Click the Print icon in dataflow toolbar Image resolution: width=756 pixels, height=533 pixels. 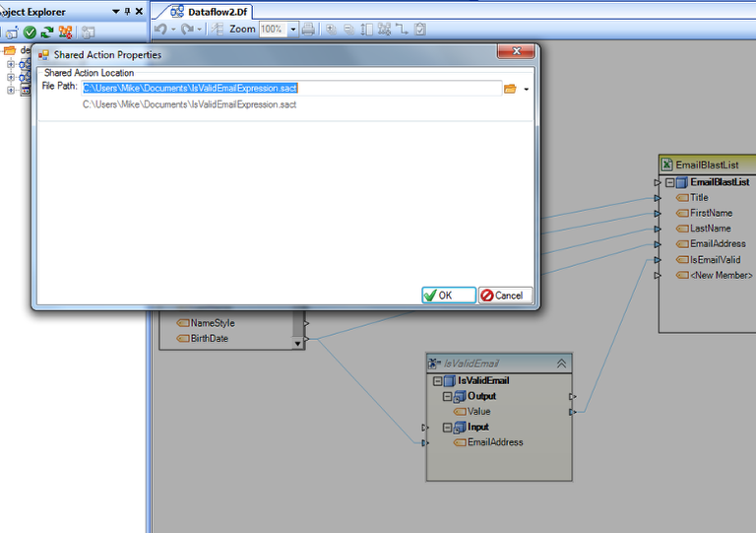pyautogui.click(x=308, y=30)
